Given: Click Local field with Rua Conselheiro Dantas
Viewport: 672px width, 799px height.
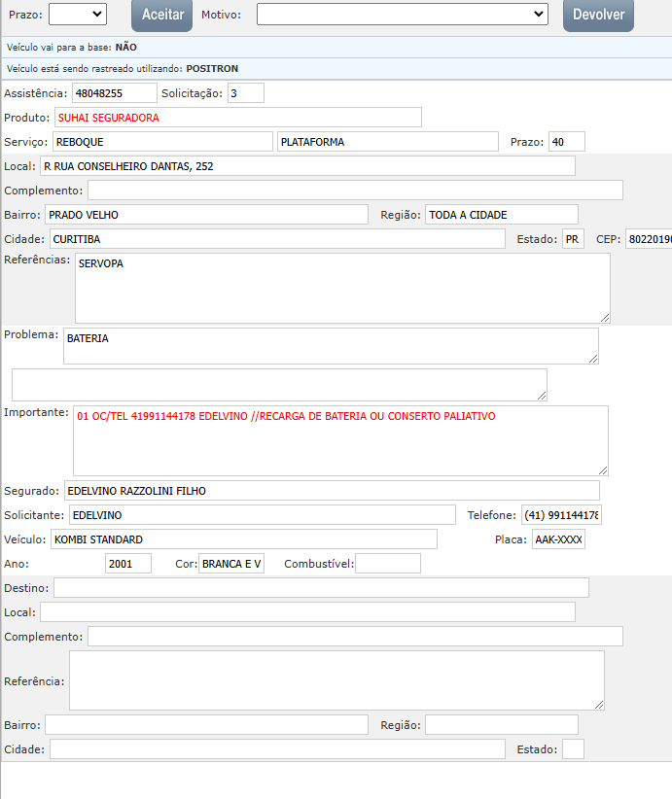Looking at the screenshot, I should point(308,166).
